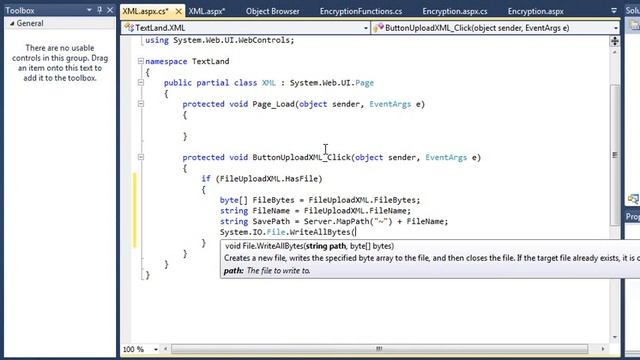Click 'Server.MapPath' in the code

(336, 221)
